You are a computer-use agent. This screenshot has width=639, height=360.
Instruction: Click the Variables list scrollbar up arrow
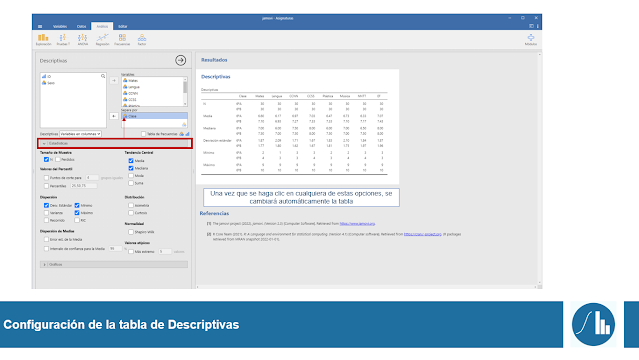click(185, 80)
